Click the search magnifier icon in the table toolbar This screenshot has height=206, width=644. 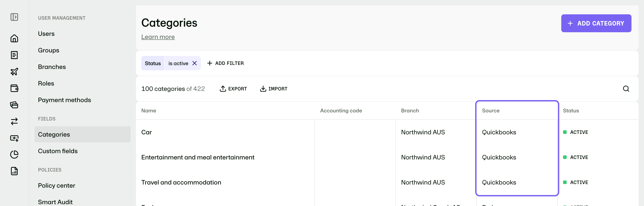[626, 89]
